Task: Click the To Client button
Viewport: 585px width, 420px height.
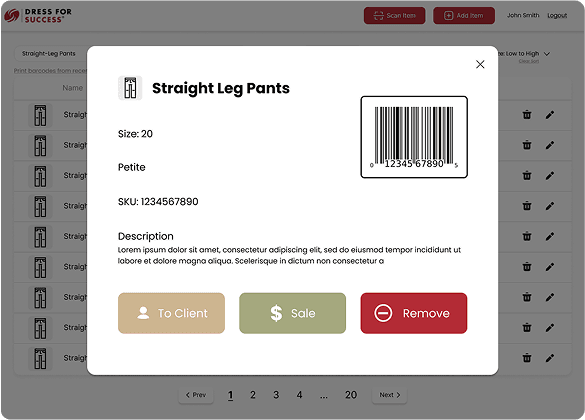Action: tap(171, 313)
